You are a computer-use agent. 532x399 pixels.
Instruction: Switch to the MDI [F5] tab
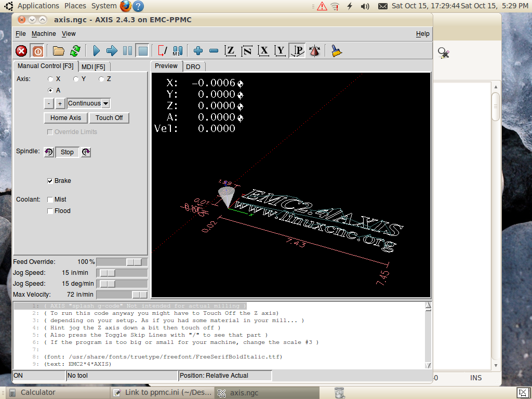pos(94,67)
